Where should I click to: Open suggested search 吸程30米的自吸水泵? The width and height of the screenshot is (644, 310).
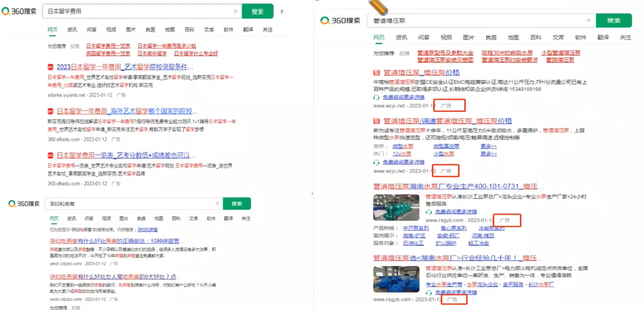point(507,53)
